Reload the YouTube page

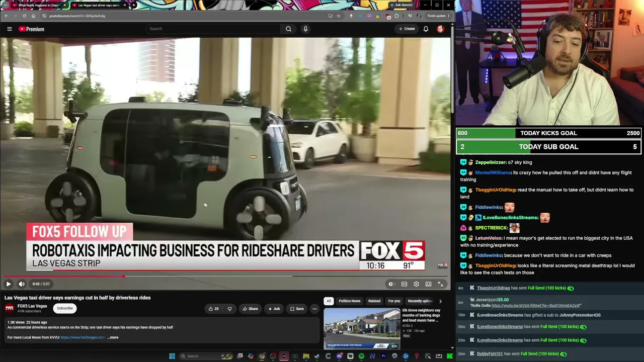[24, 16]
